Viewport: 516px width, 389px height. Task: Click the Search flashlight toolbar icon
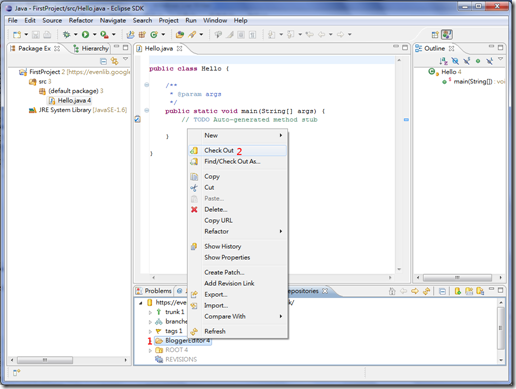pyautogui.click(x=192, y=34)
